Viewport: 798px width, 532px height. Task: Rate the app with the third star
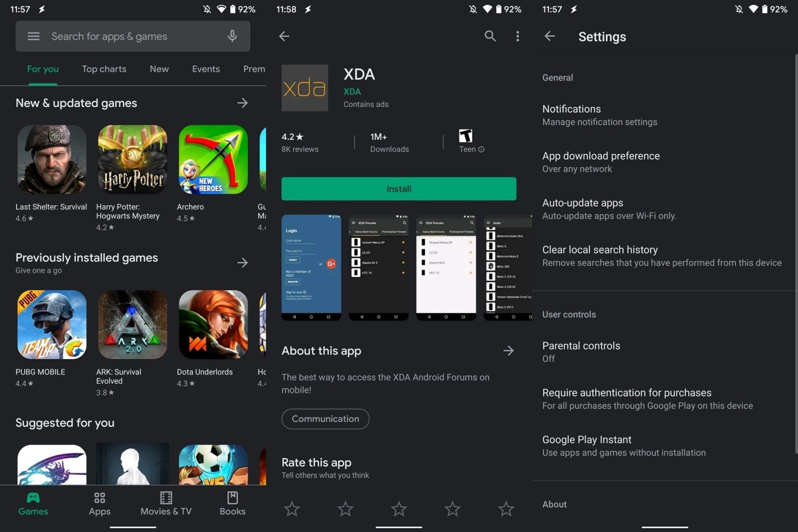399,508
